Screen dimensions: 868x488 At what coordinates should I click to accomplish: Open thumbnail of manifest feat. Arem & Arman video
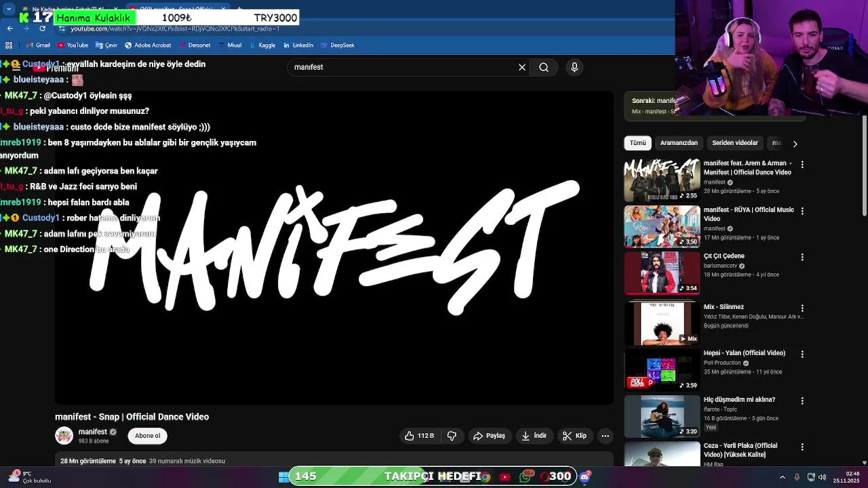[x=662, y=180]
